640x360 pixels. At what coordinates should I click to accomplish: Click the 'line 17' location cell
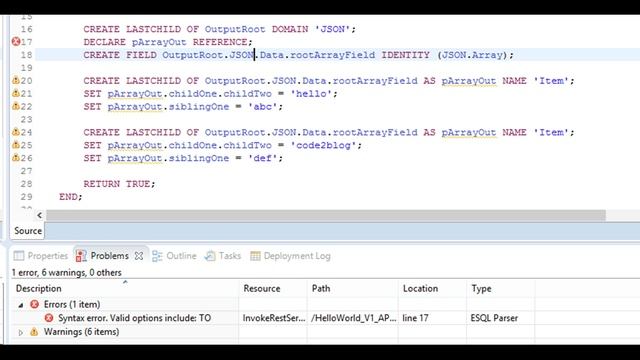click(x=415, y=318)
